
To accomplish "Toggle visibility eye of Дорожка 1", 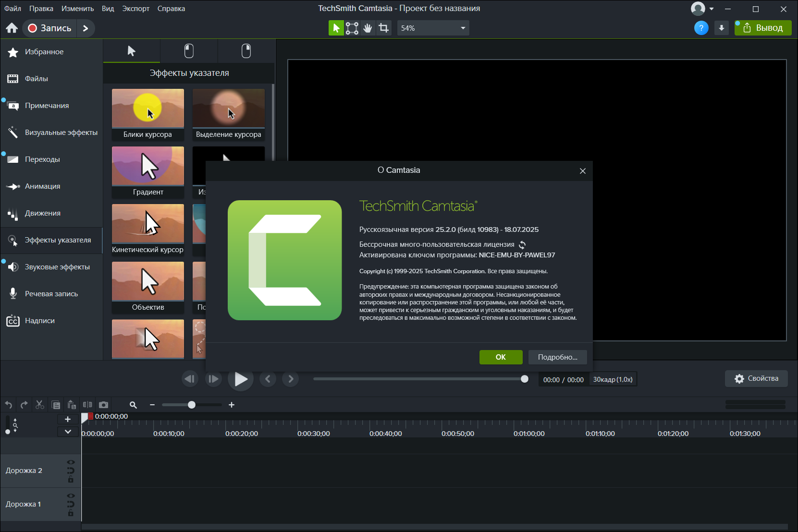I will tap(71, 496).
